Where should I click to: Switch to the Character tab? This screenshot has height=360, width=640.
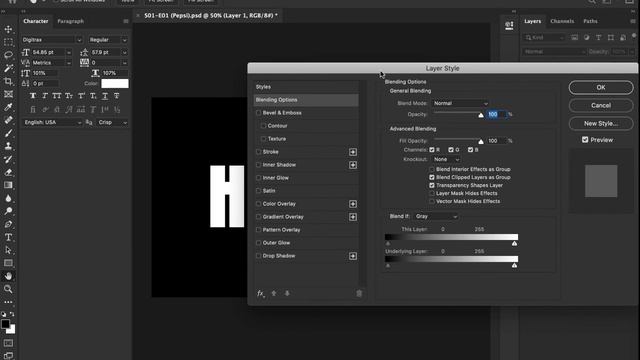pyautogui.click(x=36, y=21)
